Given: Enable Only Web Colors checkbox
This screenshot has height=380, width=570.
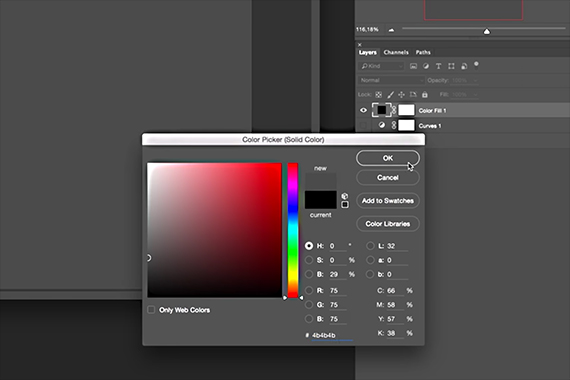Looking at the screenshot, I should pos(151,310).
